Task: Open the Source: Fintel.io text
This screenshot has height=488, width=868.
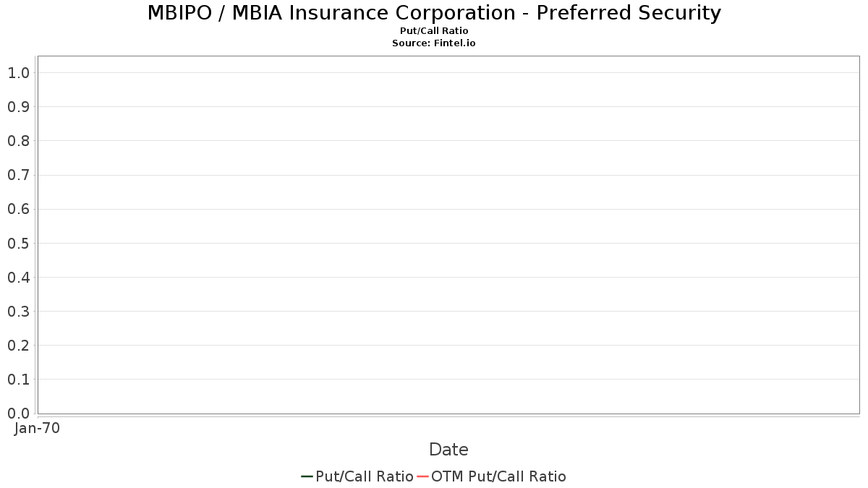Action: [x=434, y=43]
